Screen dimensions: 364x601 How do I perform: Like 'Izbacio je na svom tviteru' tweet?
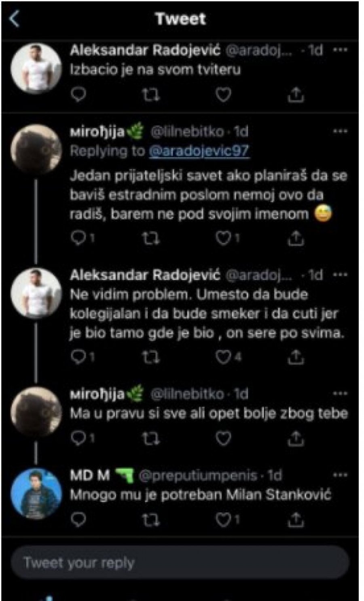(x=223, y=94)
